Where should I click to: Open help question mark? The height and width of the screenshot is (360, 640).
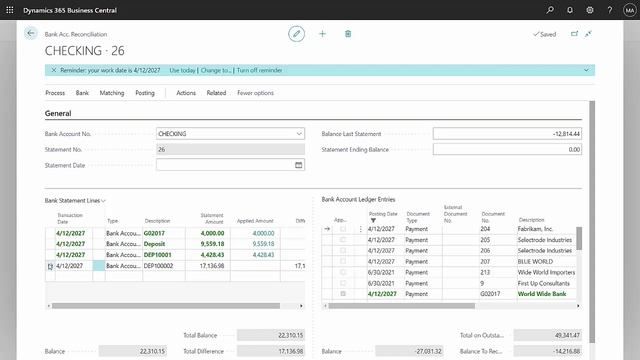point(609,10)
